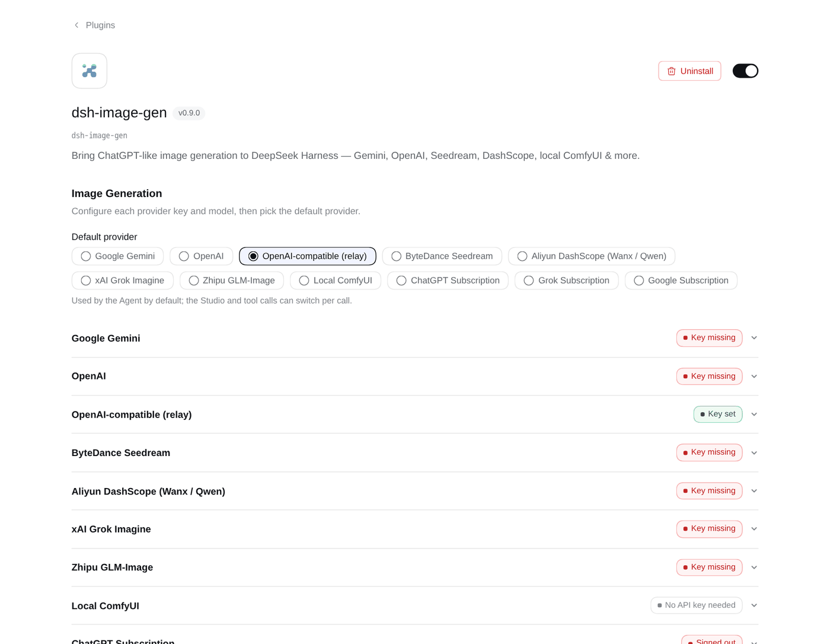Click the Google Gemini section heading

[x=106, y=339]
